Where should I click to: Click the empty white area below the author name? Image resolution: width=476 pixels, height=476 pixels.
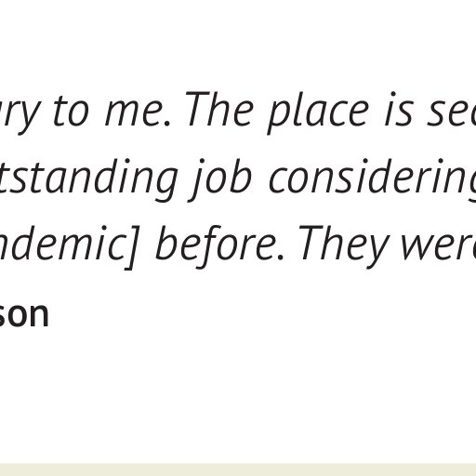click(x=238, y=397)
